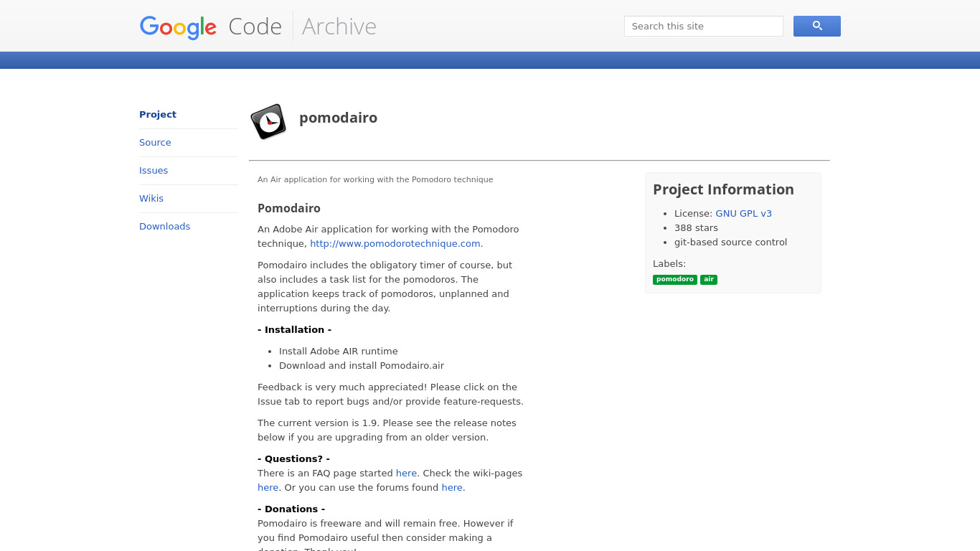Click the Google logo in the header
The image size is (980, 551).
tap(178, 27)
